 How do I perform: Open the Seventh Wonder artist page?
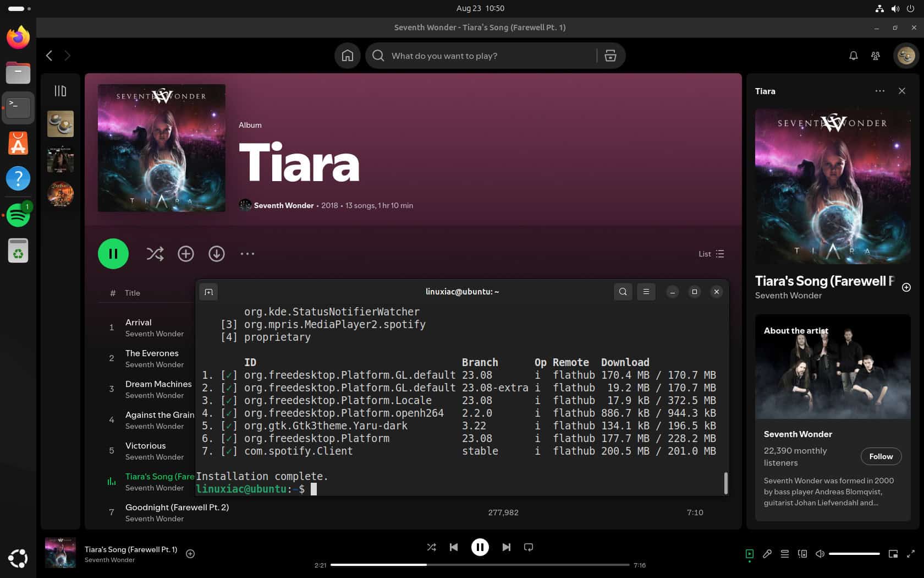[284, 205]
